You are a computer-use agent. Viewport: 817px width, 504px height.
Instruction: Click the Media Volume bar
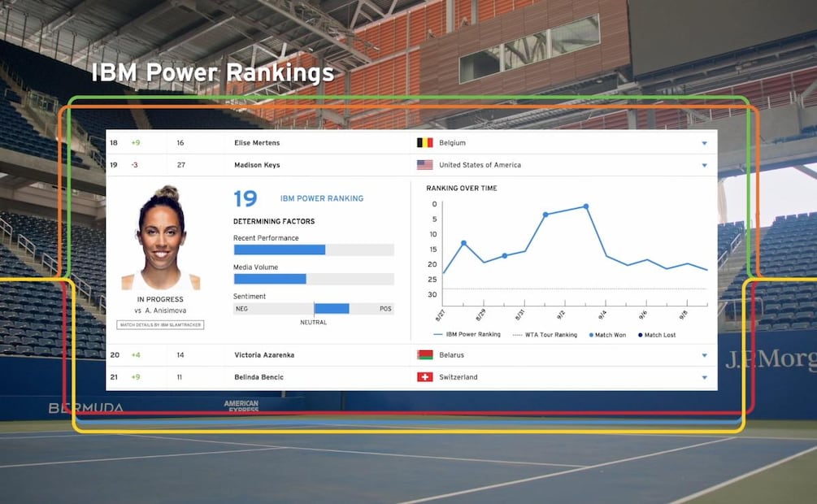pos(269,279)
